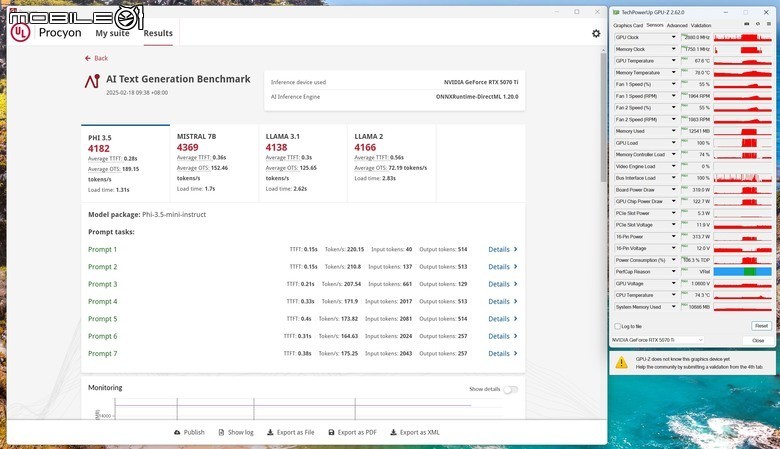Click GPU-Z Close button

[x=758, y=341]
